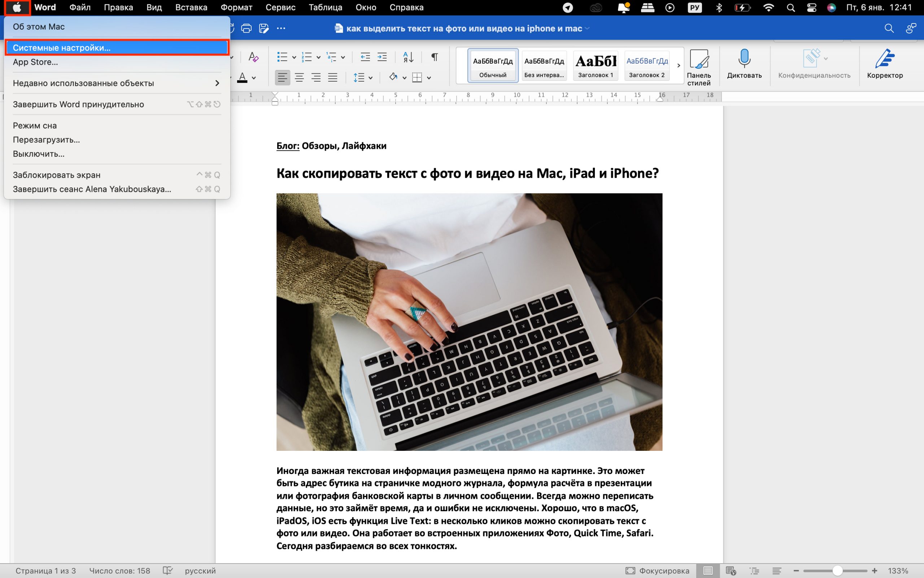The width and height of the screenshot is (924, 578).
Task: Click the laptop photo in document
Action: point(469,322)
